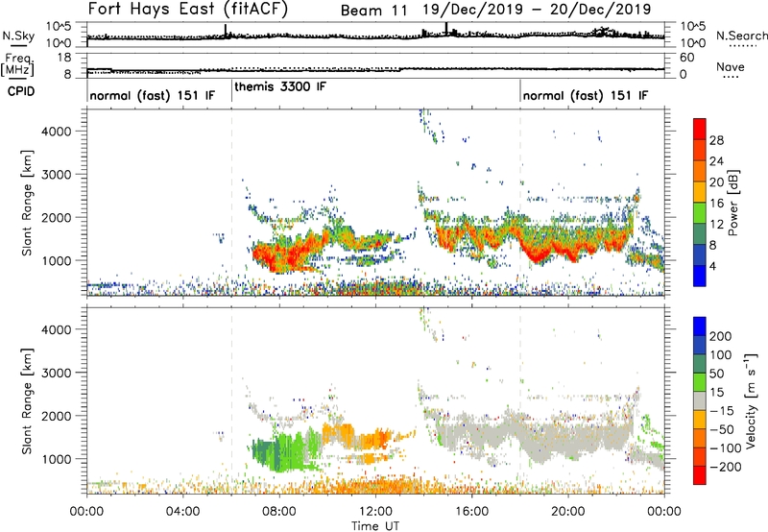Click the '12' tick label on the Power colorbar
The image size is (768, 532).
point(716,225)
